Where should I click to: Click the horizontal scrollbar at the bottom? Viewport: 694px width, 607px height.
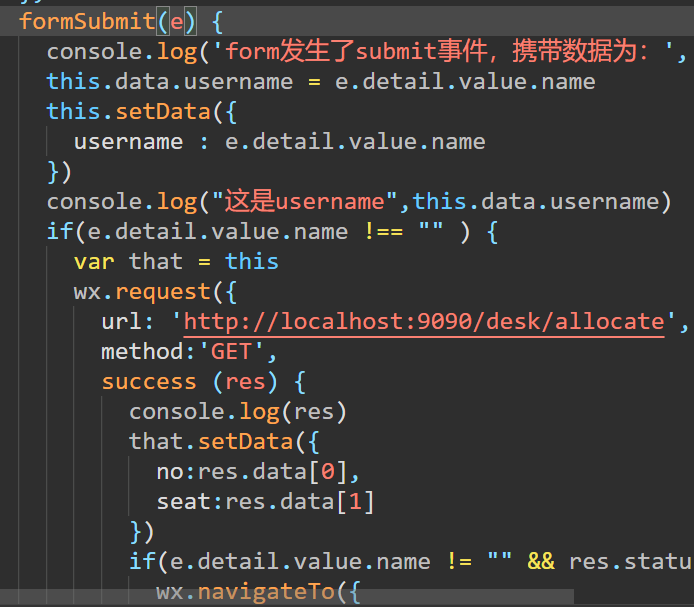[x=287, y=595]
